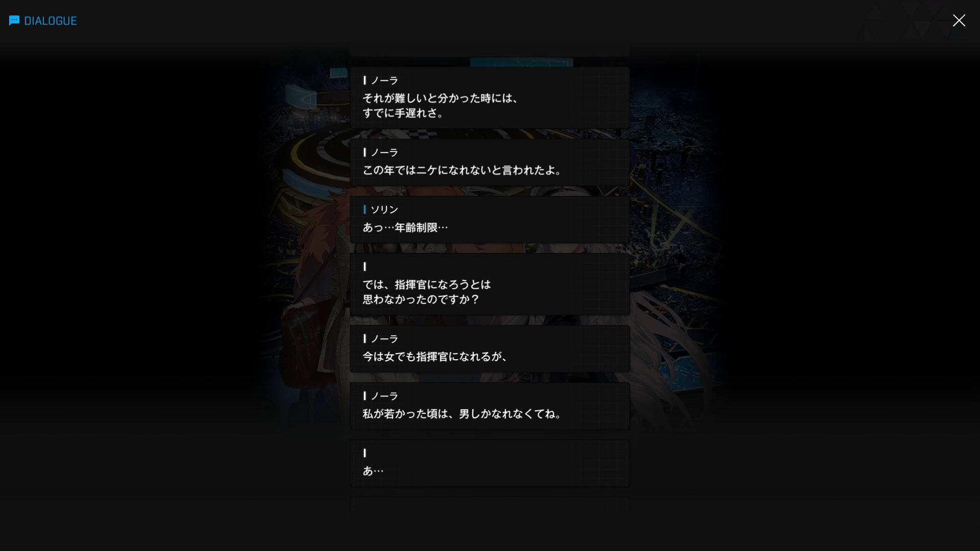Click the line 今は女でも指揮官になれるが
Image resolution: width=980 pixels, height=551 pixels.
coord(490,349)
